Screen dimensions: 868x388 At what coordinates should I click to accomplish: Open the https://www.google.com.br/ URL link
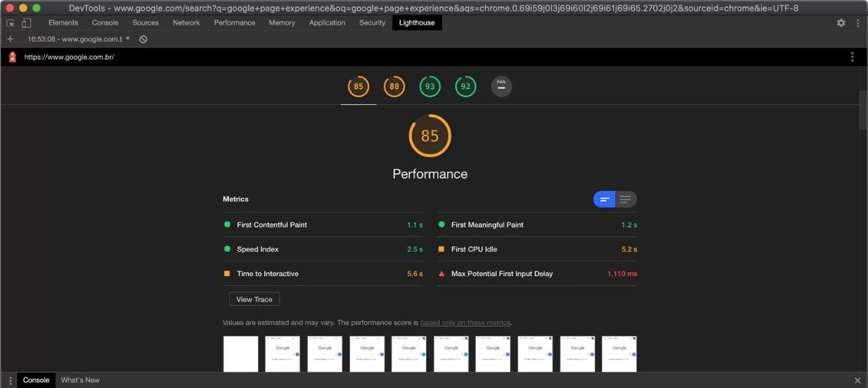pos(69,57)
